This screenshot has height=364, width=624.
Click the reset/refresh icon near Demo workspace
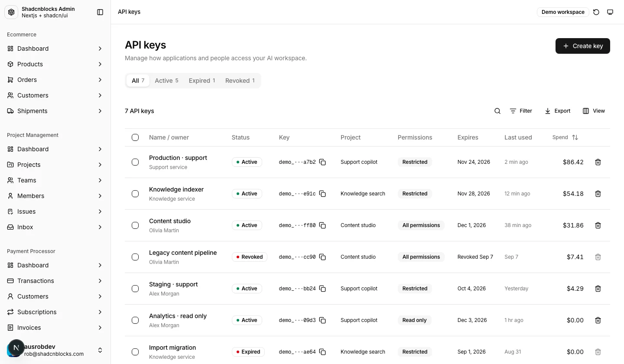click(596, 12)
